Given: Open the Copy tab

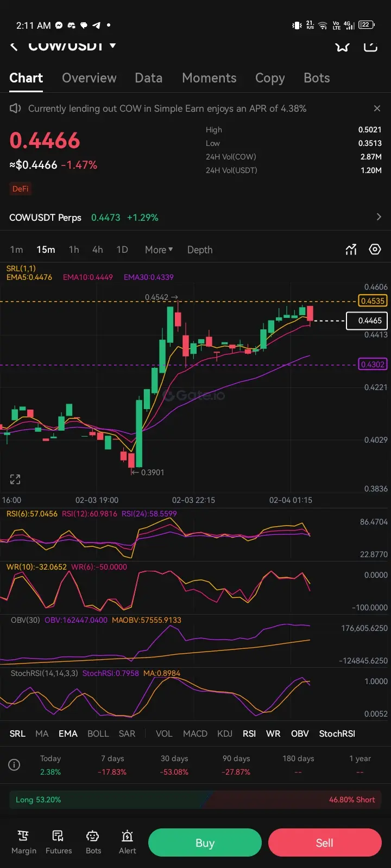Looking at the screenshot, I should [x=270, y=78].
